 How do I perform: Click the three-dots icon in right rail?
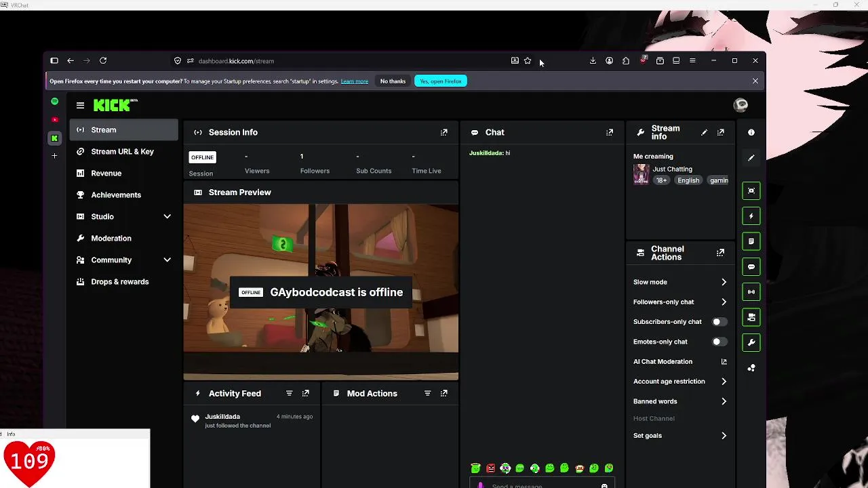[x=751, y=368]
